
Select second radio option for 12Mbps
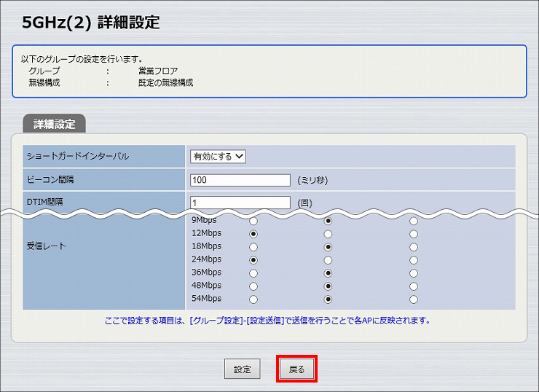click(328, 234)
